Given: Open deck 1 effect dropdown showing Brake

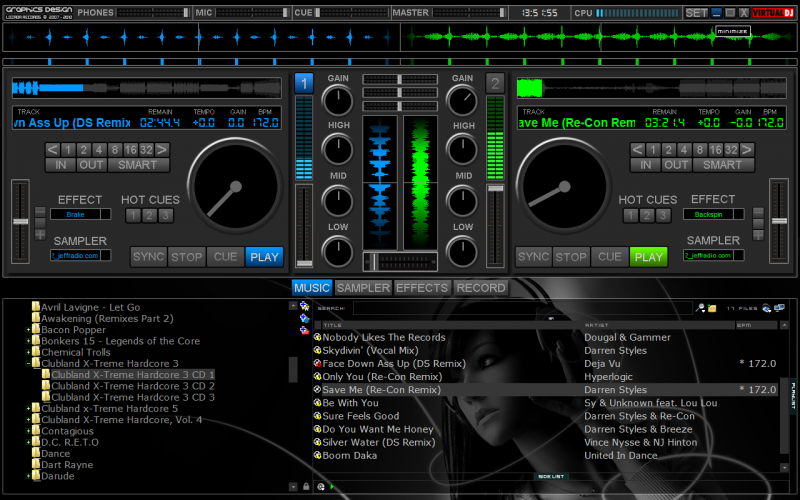Looking at the screenshot, I should coord(76,214).
